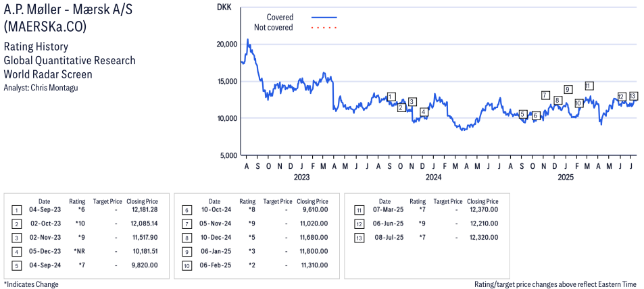Click the boxed number 5 in the table
Image resolution: width=644 pixels, height=289 pixels.
pos(16,265)
